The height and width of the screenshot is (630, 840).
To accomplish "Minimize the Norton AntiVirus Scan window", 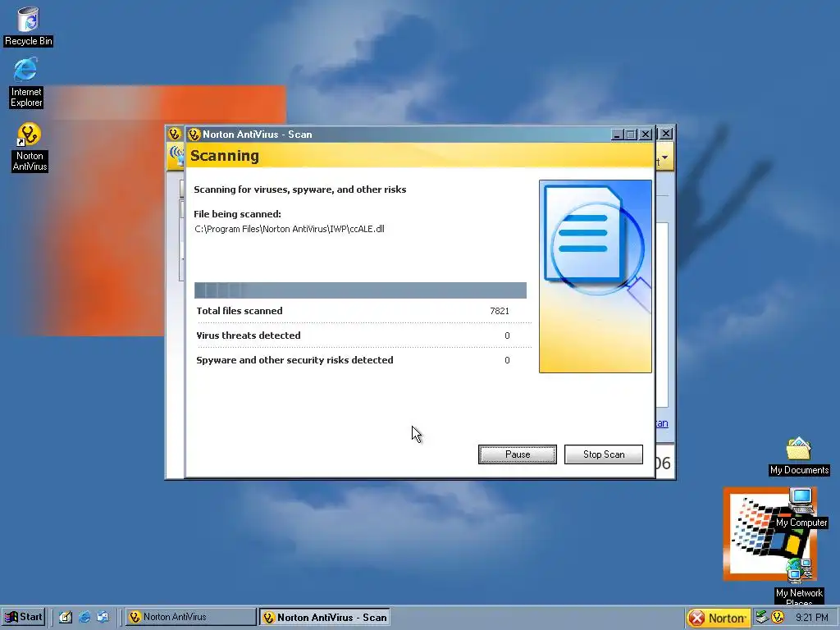I will click(x=617, y=135).
